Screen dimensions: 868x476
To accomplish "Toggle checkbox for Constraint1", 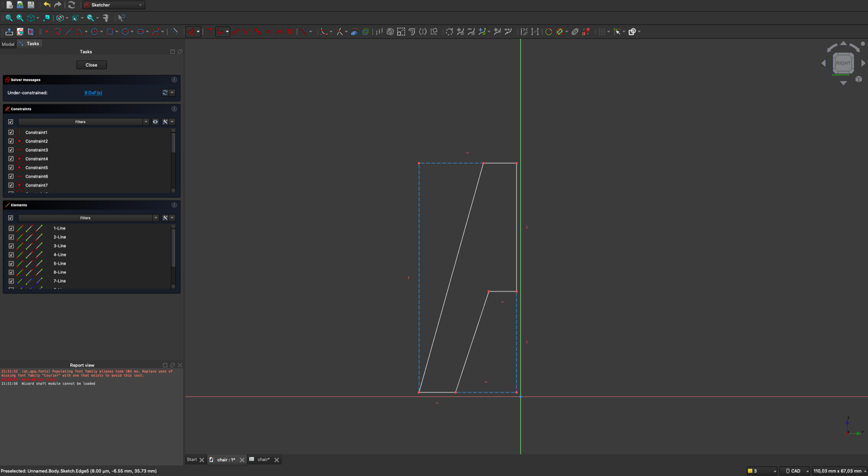I will 11,132.
